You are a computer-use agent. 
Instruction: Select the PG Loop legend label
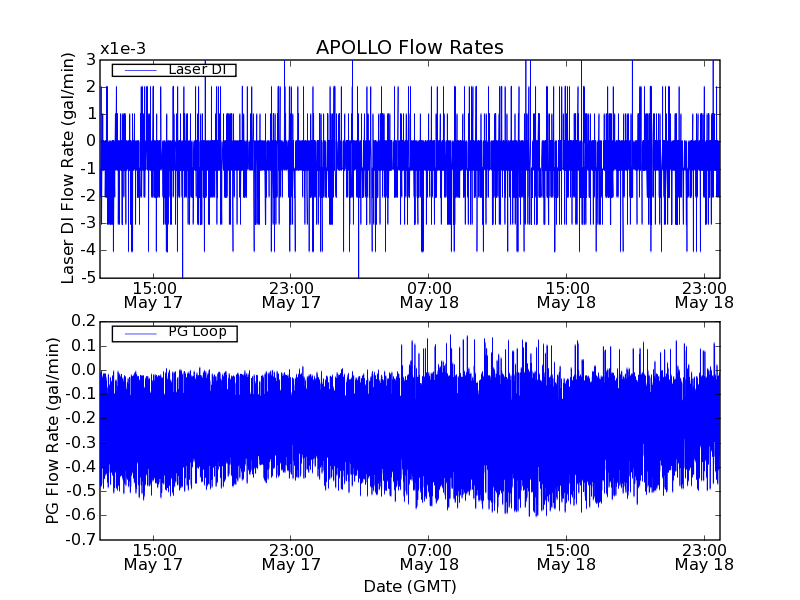[x=196, y=332]
